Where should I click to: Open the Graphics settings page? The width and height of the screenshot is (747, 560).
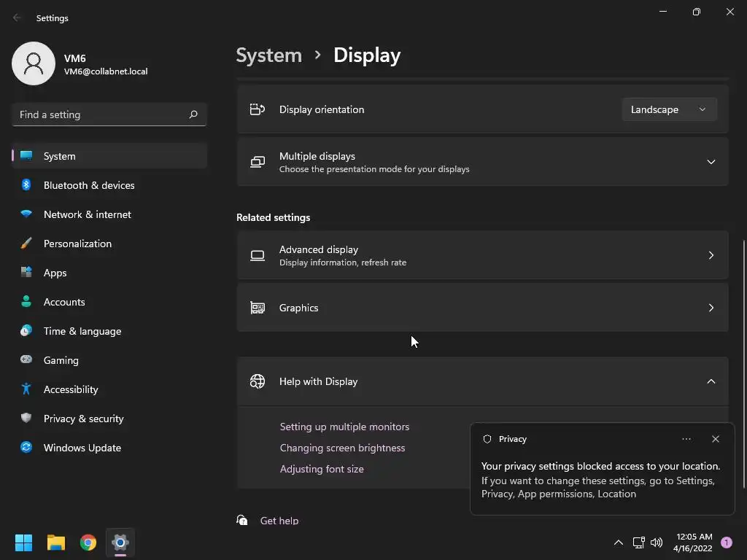[482, 308]
